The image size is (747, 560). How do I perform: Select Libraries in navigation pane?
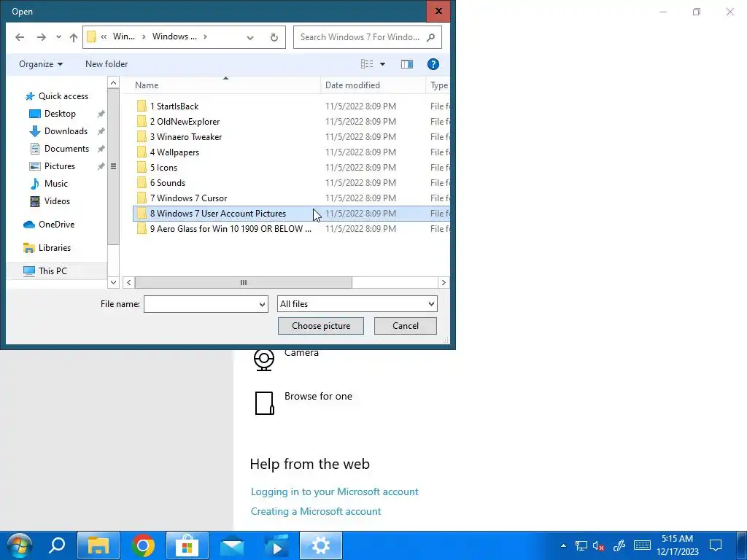(54, 248)
